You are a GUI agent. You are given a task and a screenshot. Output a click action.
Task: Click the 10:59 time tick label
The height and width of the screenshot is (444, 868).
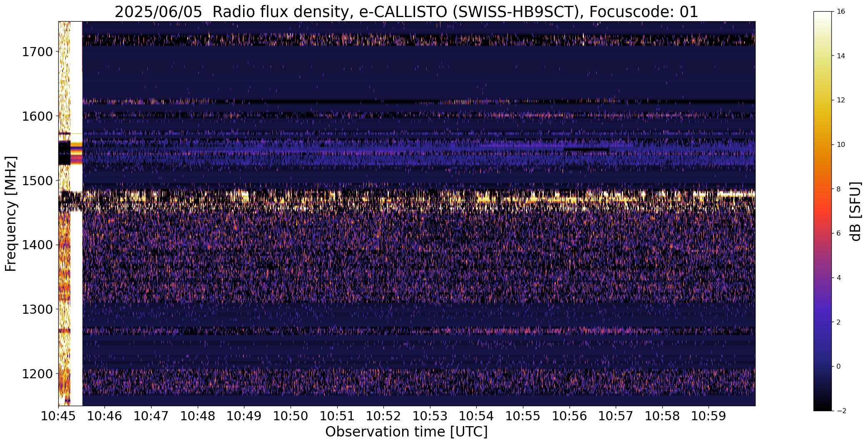709,416
